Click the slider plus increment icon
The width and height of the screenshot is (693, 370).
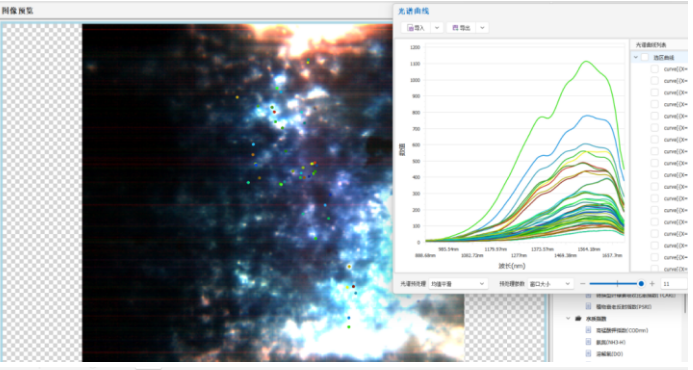click(652, 283)
